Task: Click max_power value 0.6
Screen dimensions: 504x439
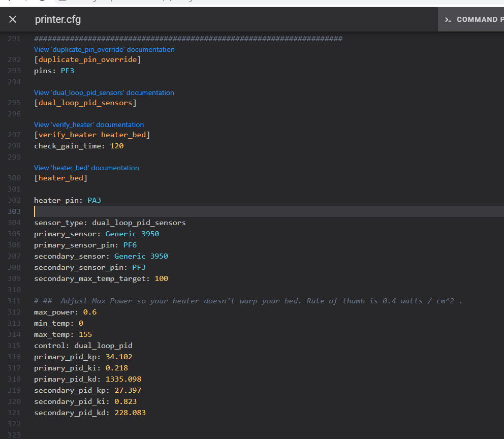Action: (90, 312)
